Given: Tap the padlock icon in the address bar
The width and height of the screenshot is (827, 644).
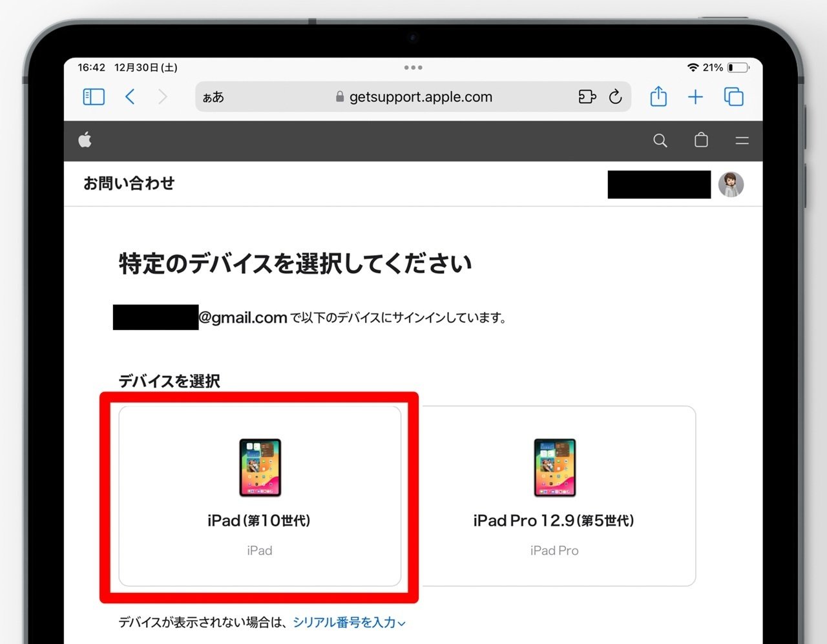Looking at the screenshot, I should pyautogui.click(x=339, y=97).
